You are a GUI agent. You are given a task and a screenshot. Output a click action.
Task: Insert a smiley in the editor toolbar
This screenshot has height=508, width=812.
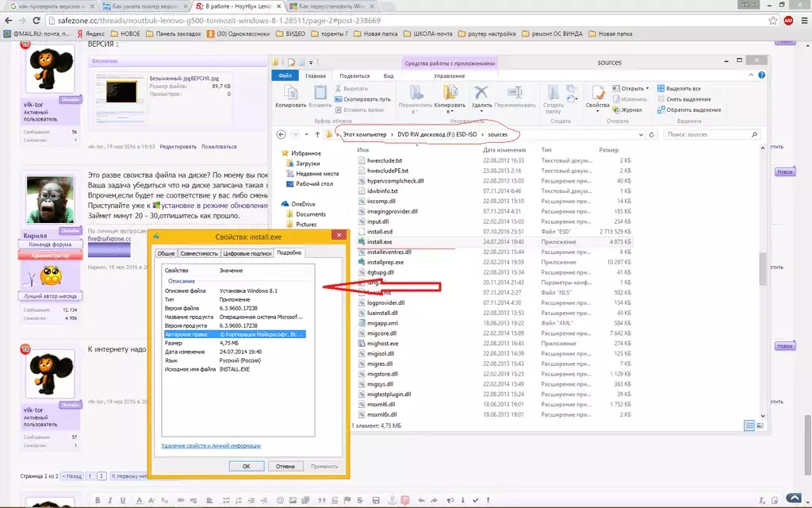point(280,500)
